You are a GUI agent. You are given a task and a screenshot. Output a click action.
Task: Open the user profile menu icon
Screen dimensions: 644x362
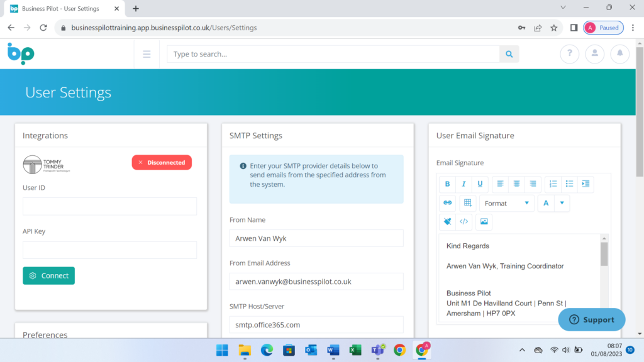(x=594, y=54)
